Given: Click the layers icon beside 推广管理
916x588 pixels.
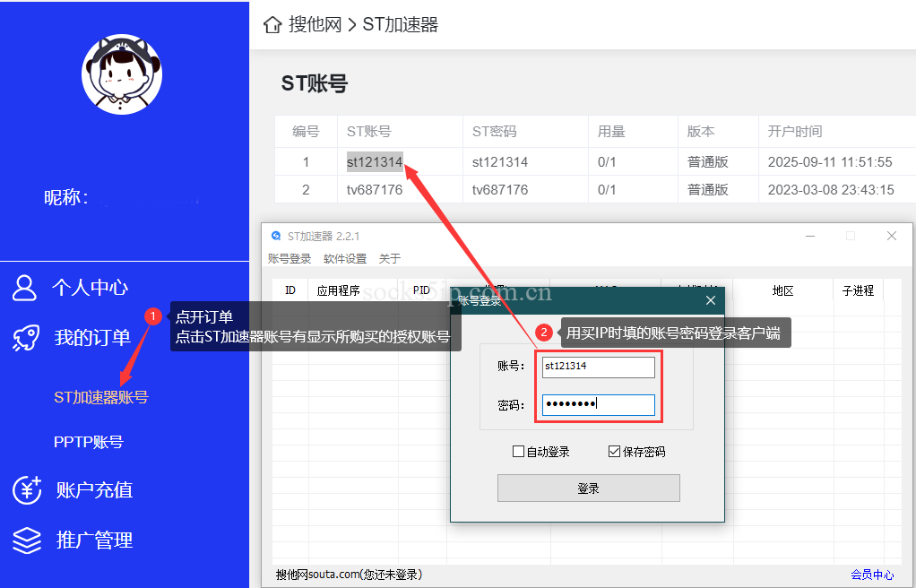Looking at the screenshot, I should point(26,540).
